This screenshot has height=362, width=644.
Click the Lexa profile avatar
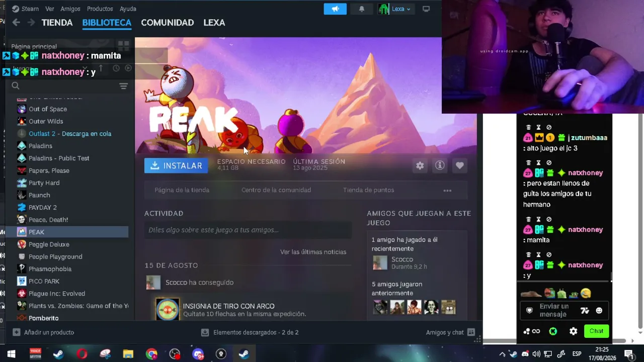coord(383,9)
